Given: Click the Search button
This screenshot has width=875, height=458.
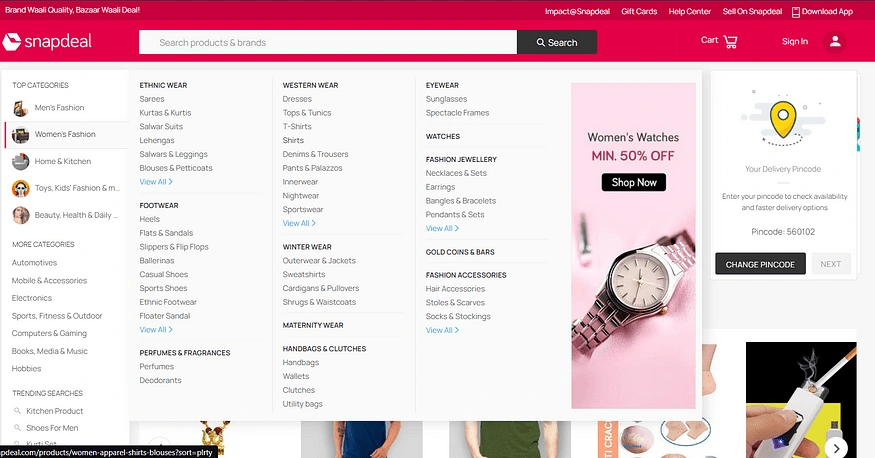Looking at the screenshot, I should (x=557, y=42).
